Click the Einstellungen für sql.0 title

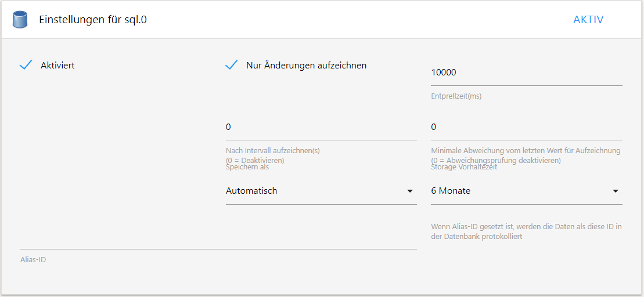93,20
